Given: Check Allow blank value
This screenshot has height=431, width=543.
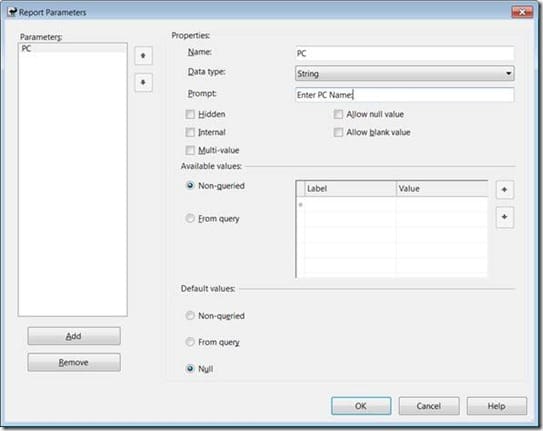Looking at the screenshot, I should pyautogui.click(x=338, y=132).
